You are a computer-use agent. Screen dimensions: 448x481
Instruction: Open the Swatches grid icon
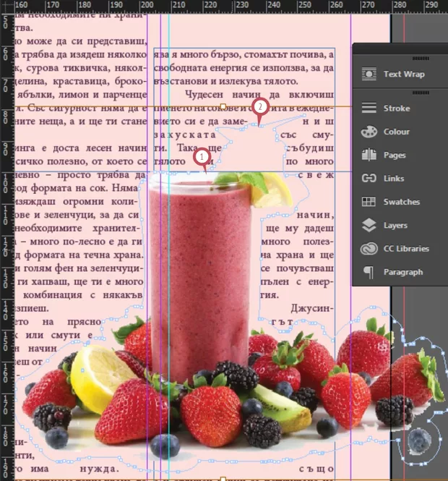(x=369, y=202)
